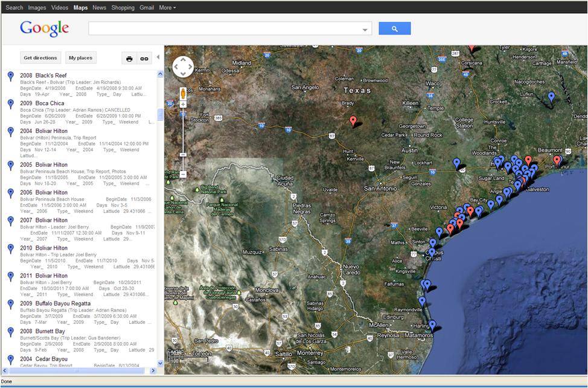The width and height of the screenshot is (588, 388).
Task: Open the link-to-map chain icon
Action: [x=144, y=59]
